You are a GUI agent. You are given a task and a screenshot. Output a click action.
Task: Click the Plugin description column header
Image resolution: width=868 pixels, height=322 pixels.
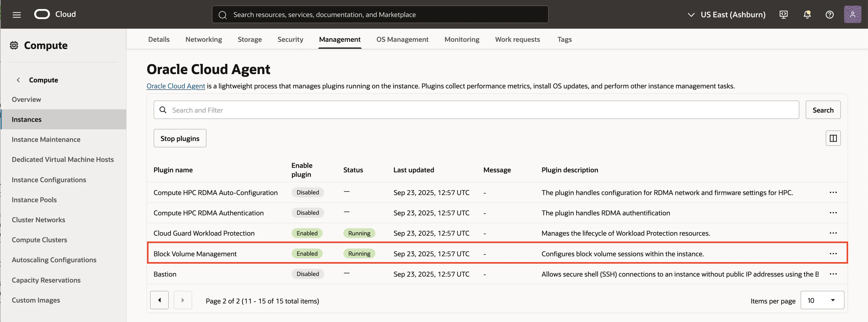(570, 170)
